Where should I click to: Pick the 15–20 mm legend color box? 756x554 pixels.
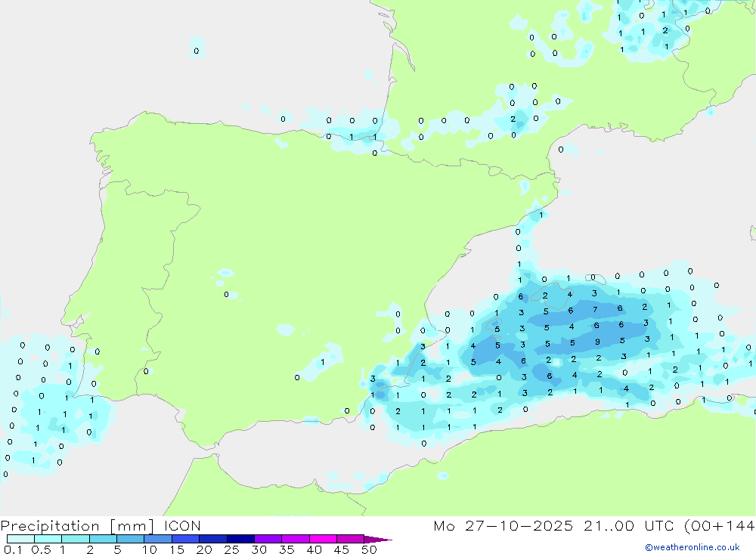pos(186,539)
